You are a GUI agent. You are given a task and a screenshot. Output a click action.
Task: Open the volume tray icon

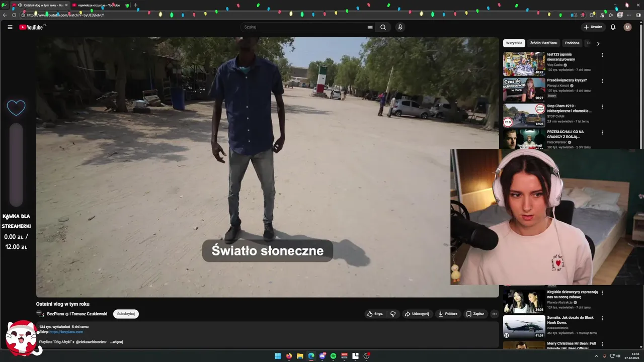coord(618,356)
